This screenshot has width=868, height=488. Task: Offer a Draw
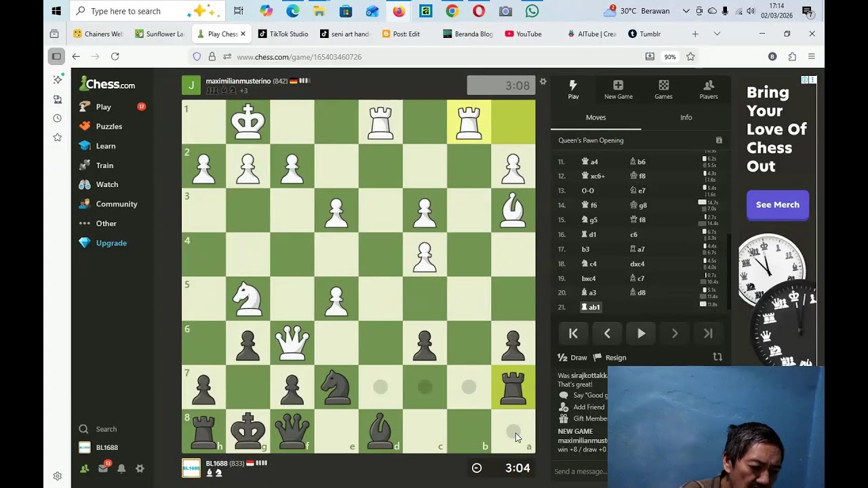[572, 357]
